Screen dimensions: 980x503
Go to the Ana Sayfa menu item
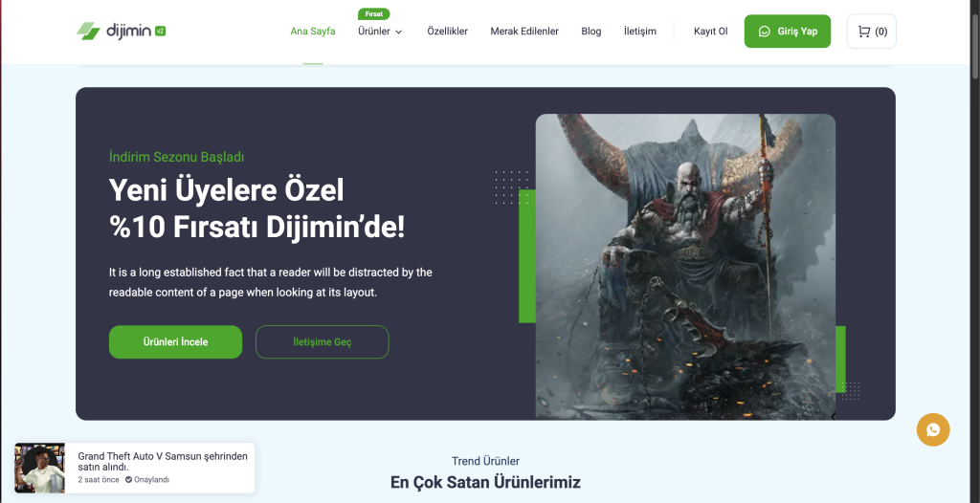point(313,32)
